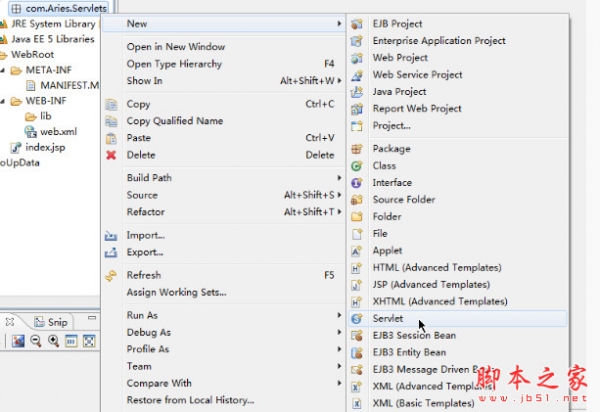
Task: Click the web.xml file icon
Action: (30, 132)
